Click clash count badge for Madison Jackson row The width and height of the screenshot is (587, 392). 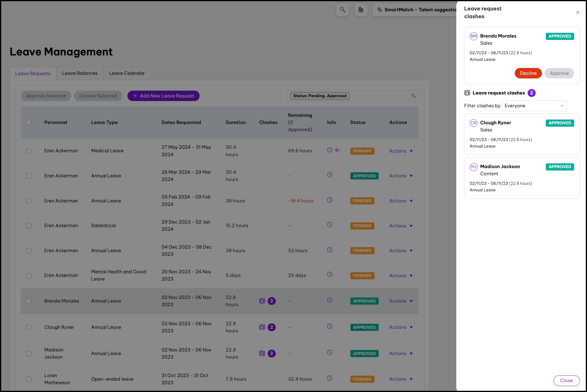click(x=272, y=353)
